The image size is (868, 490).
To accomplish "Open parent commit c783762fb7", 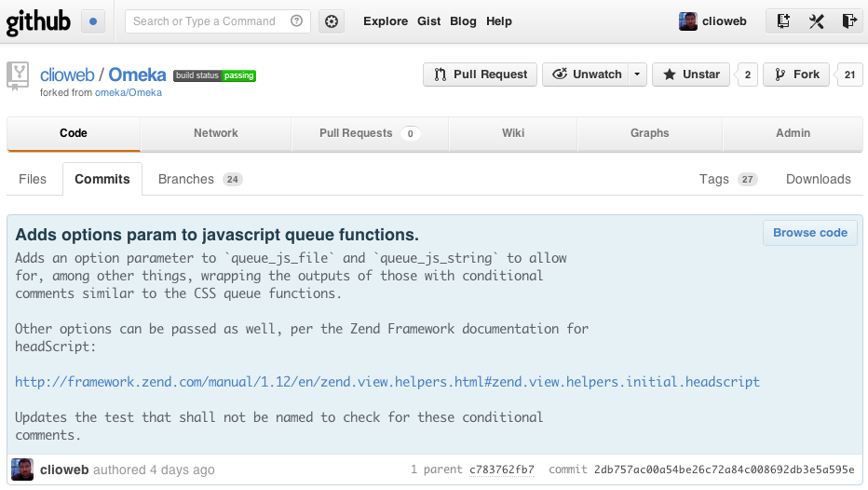I will (x=502, y=470).
